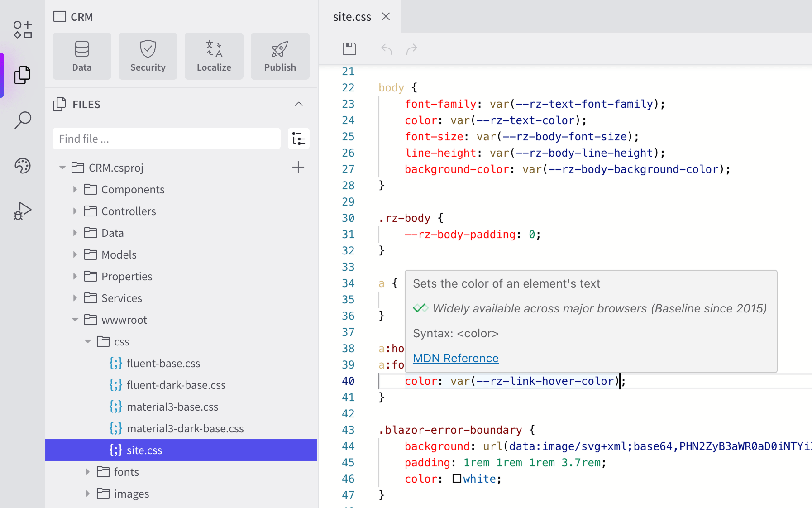Click the white color swatch on line 46
The width and height of the screenshot is (812, 508).
457,478
